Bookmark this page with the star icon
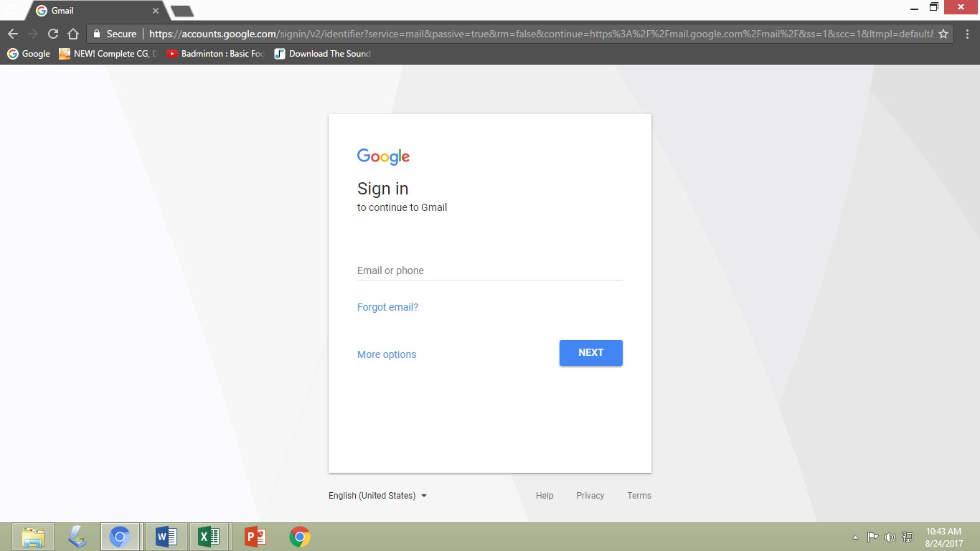Viewport: 980px width, 551px height. (x=944, y=34)
